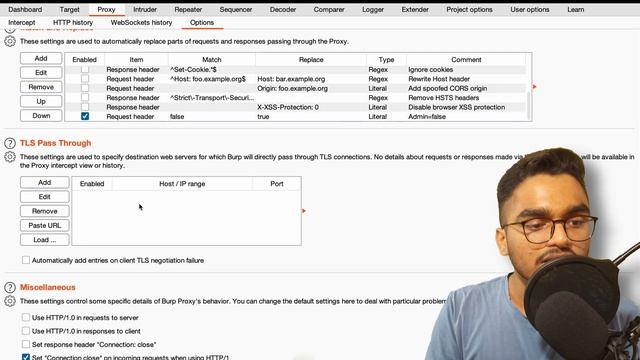
Task: Enable the Add spoofed CORS origin rule
Action: [85, 88]
